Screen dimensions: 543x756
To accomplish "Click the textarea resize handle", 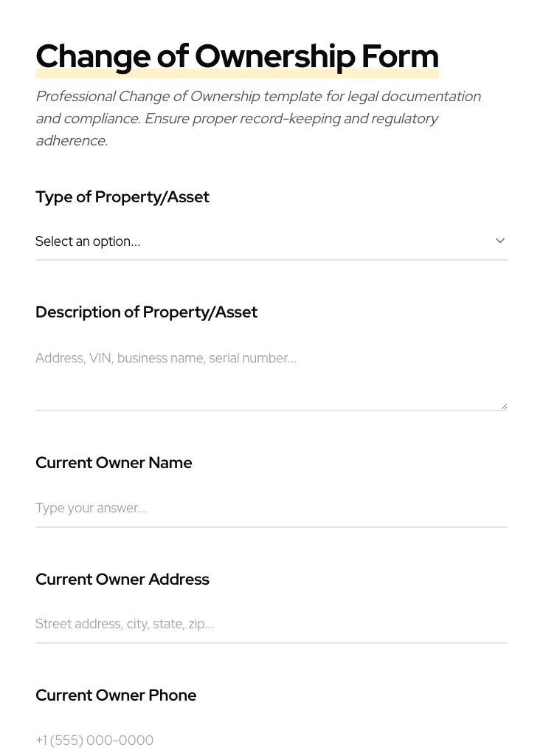I will coord(504,406).
